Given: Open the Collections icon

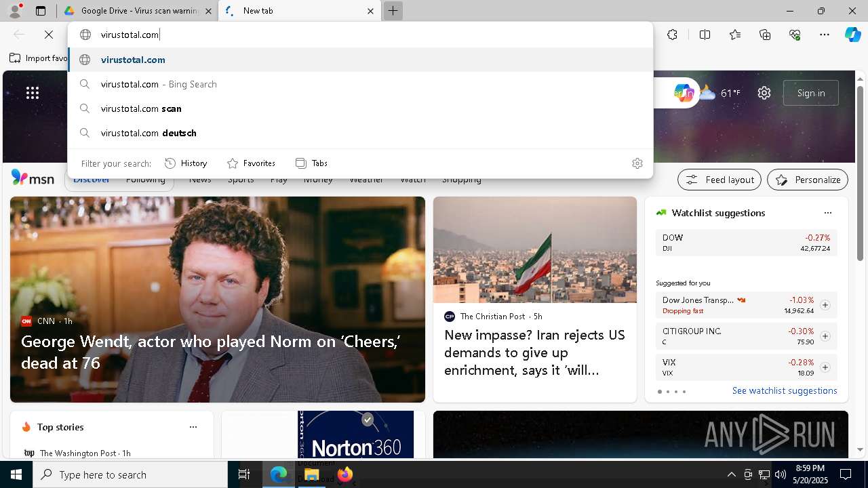Looking at the screenshot, I should click(x=765, y=35).
